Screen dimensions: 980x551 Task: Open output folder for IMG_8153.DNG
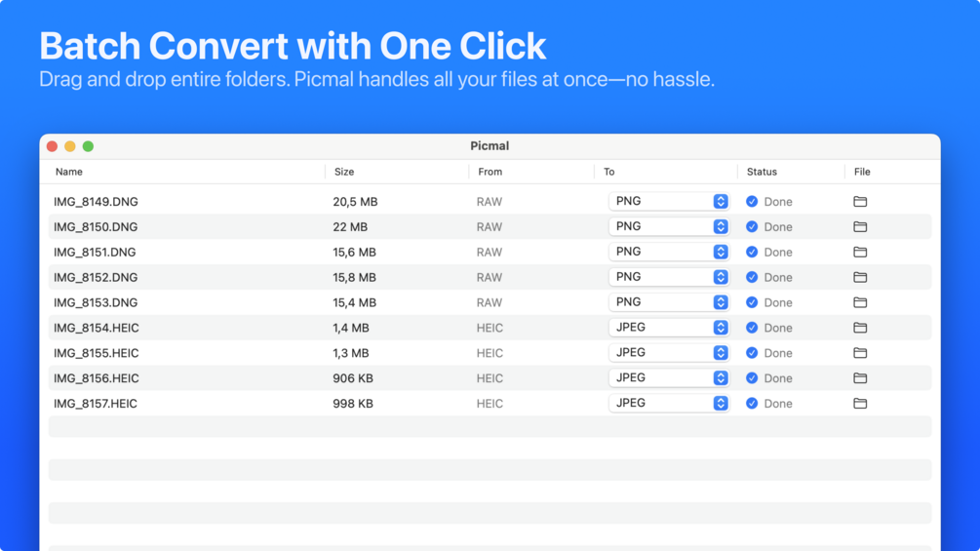click(860, 302)
